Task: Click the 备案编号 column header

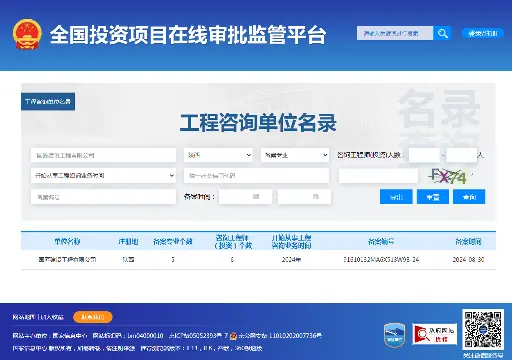Action: (x=381, y=241)
